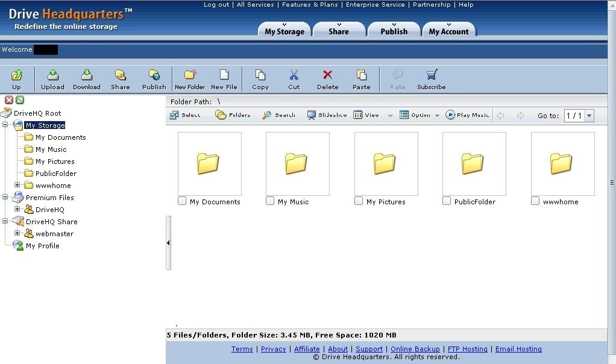
Task: Open the Privacy footer link
Action: click(x=274, y=349)
